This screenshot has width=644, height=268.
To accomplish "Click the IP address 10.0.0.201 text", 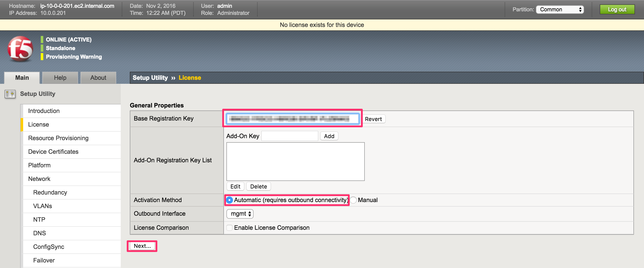I will 53,13.
